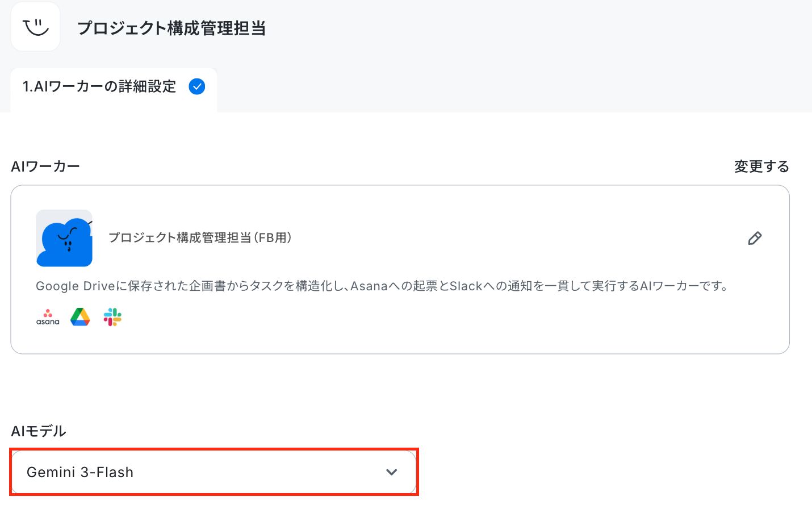Click the AIワーカー section label
The image size is (812, 509).
pos(45,166)
